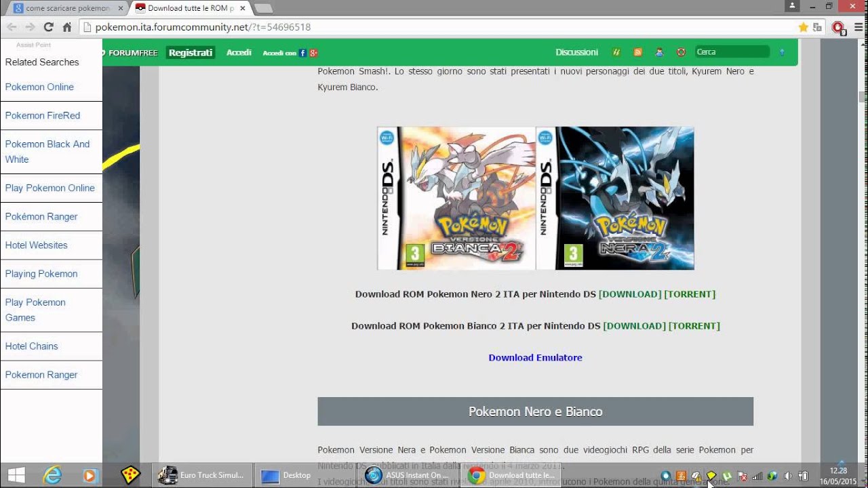The width and height of the screenshot is (868, 488).
Task: Launch Internet Explorer from the taskbar
Action: point(52,475)
